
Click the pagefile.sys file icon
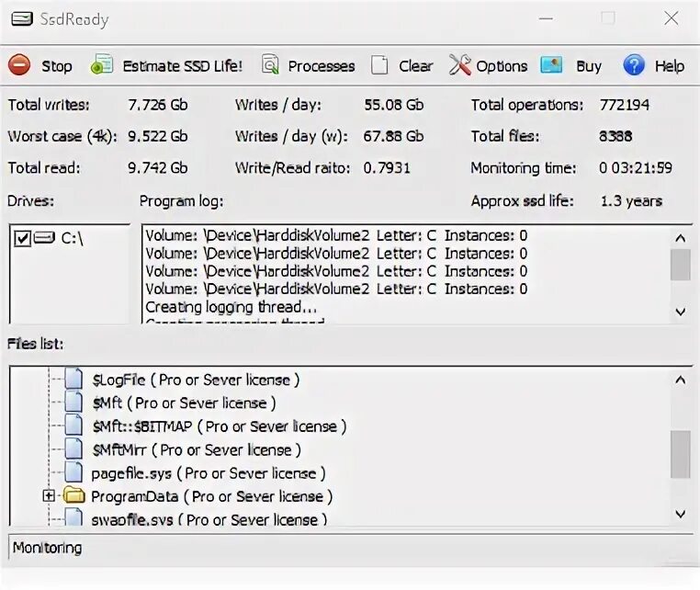[x=73, y=472]
